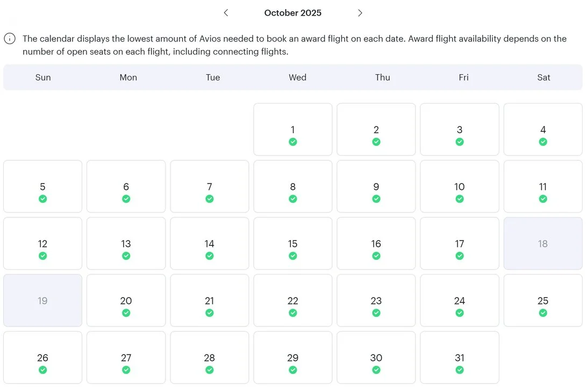The image size is (588, 390).
Task: Choose October 30 date cell
Action: (x=376, y=358)
